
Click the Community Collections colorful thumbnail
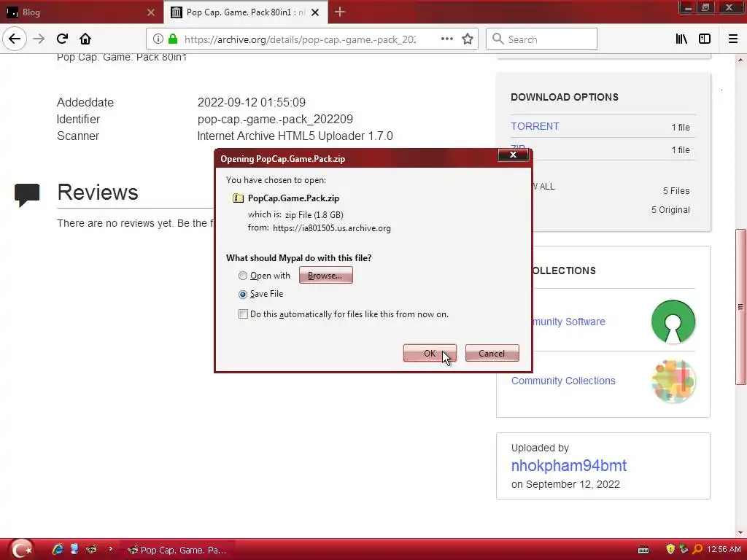click(673, 381)
